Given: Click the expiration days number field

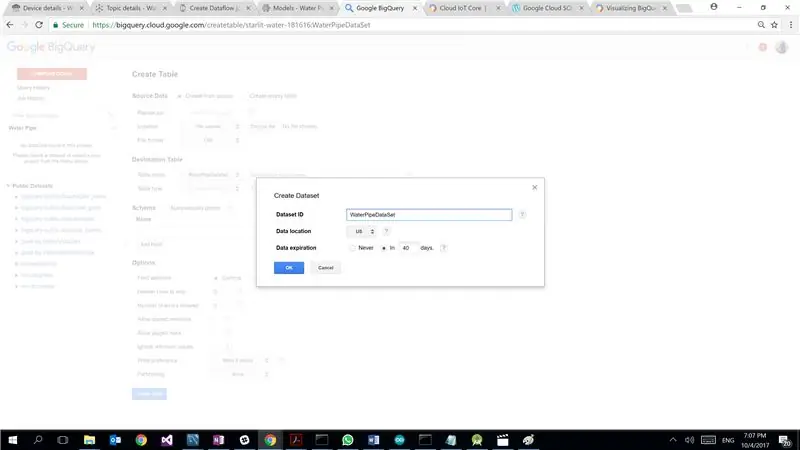Looking at the screenshot, I should (408, 248).
